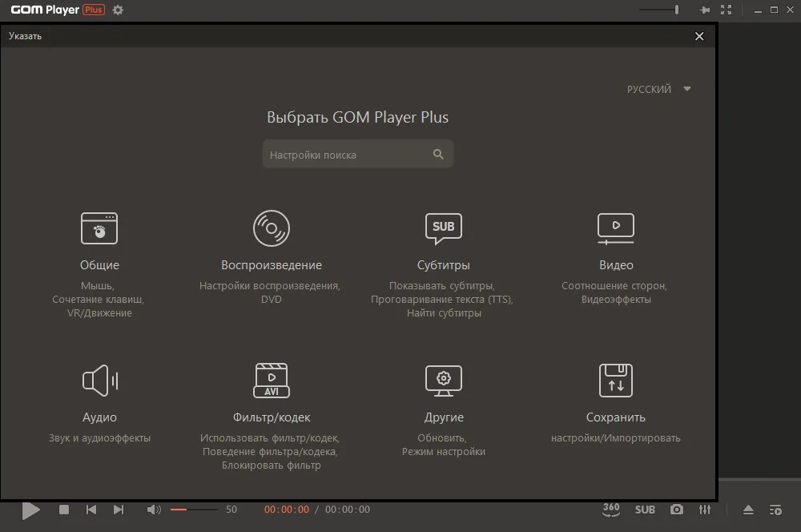Open the Фильтр/кодек AVI icon
This screenshot has width=801, height=532.
pyautogui.click(x=272, y=381)
